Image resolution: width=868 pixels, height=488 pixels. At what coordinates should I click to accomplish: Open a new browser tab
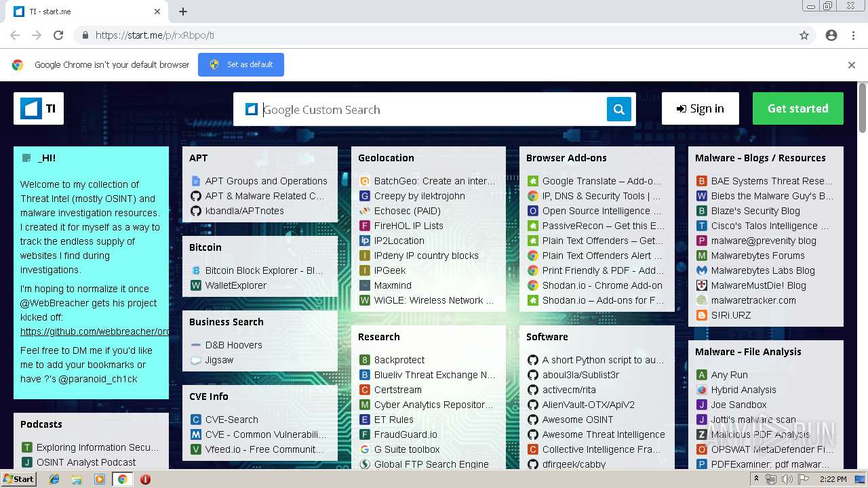(x=183, y=12)
